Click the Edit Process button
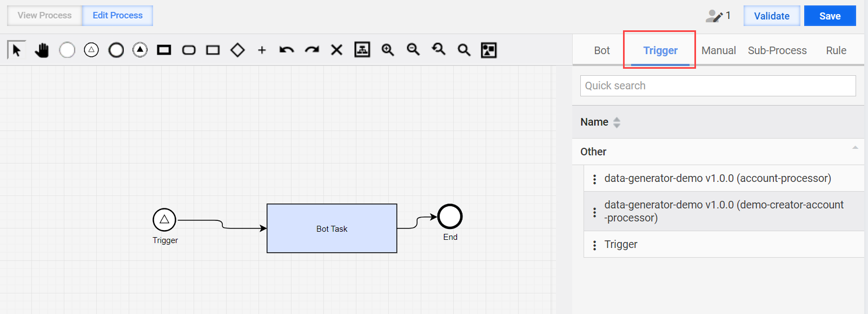This screenshot has width=868, height=314. point(117,15)
